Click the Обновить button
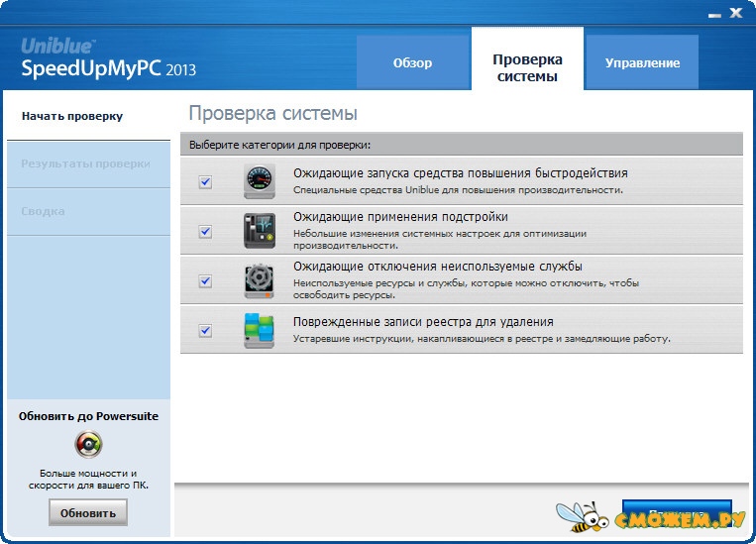 pyautogui.click(x=88, y=512)
